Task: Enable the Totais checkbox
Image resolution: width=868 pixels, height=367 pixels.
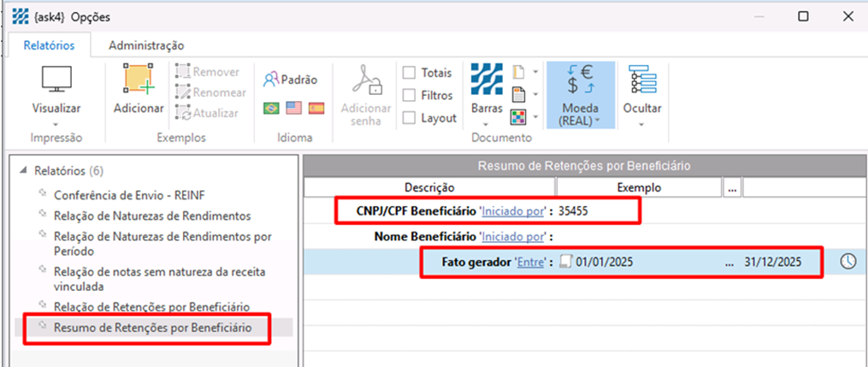Action: (x=410, y=73)
